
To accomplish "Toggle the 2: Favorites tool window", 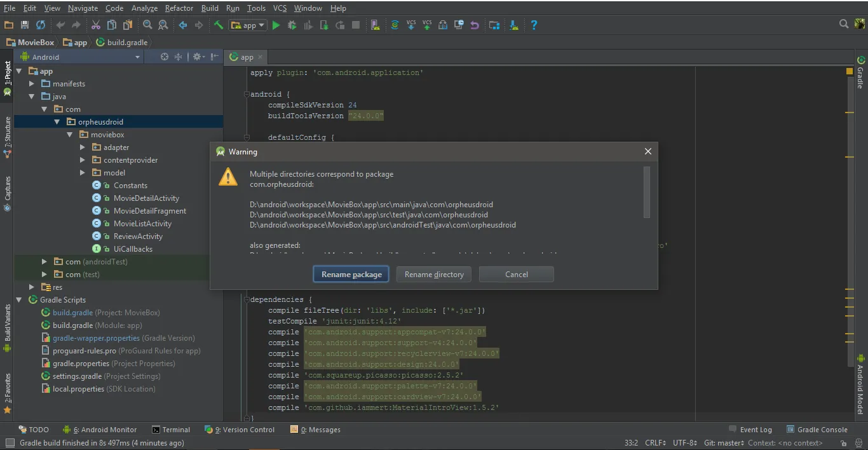I will point(7,393).
